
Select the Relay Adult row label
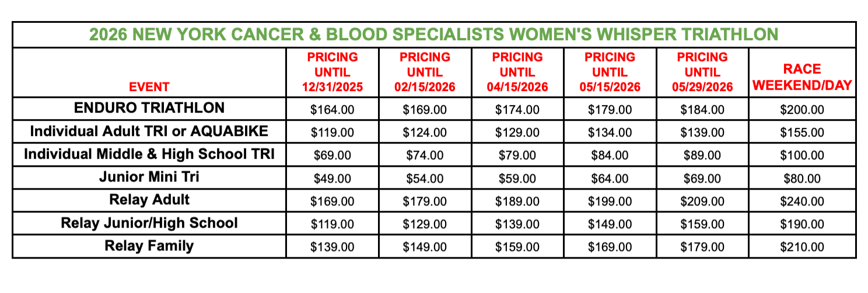coord(149,200)
